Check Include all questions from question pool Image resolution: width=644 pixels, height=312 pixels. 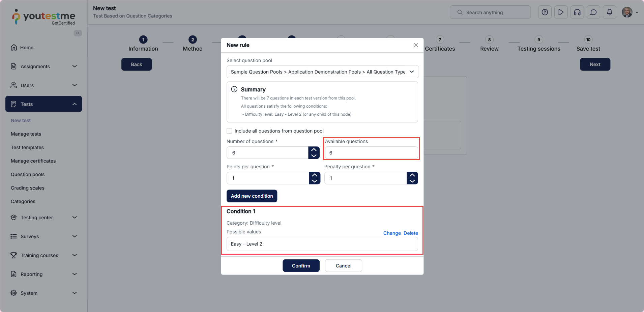click(x=229, y=131)
